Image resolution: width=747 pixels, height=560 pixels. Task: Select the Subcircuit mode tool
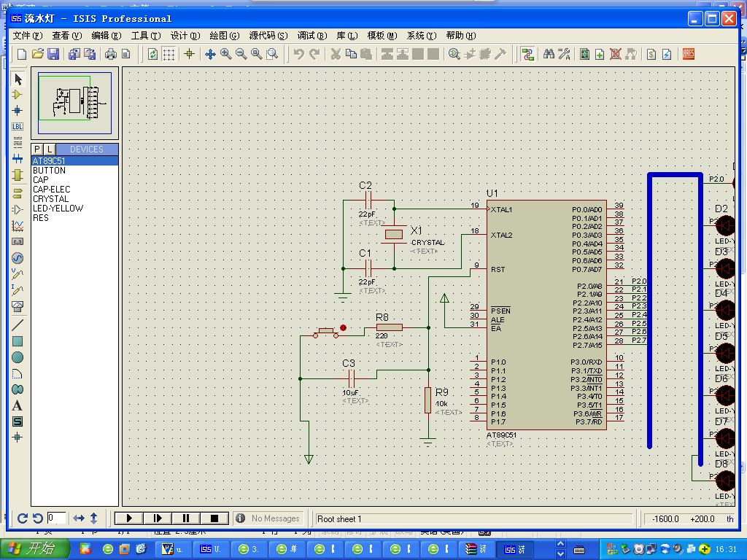click(x=18, y=175)
